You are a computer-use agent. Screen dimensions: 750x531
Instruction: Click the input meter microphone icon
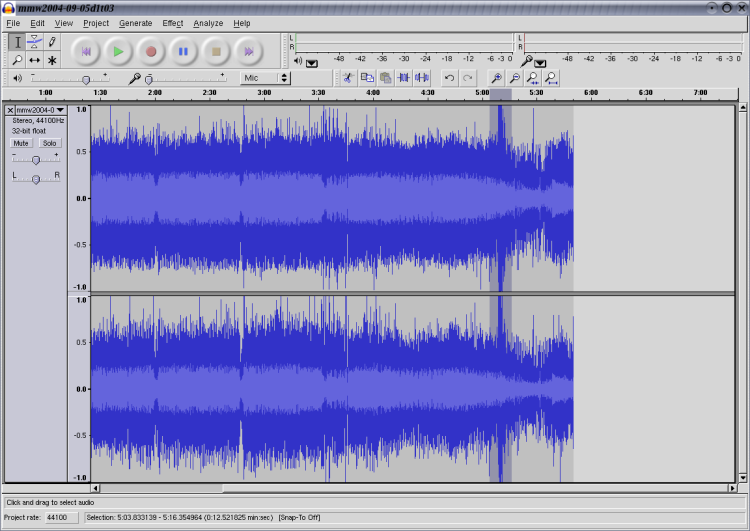click(x=526, y=61)
